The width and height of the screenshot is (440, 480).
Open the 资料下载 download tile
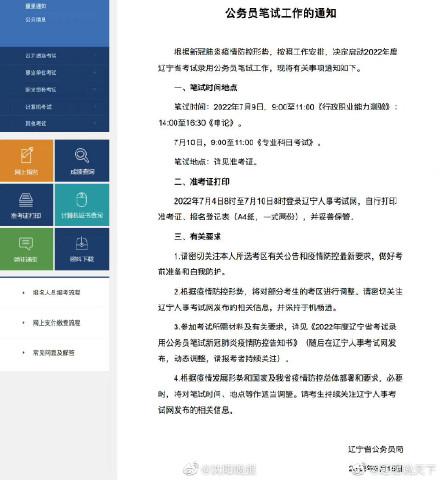click(82, 249)
